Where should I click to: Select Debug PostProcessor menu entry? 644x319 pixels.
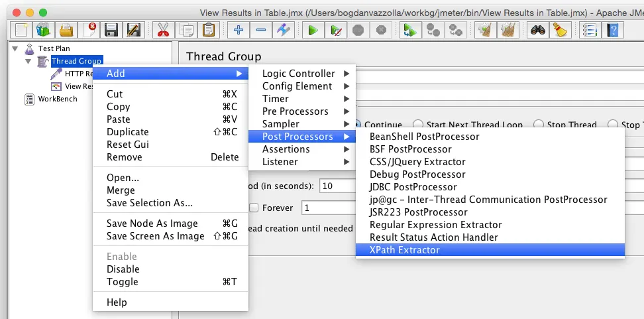pos(490,174)
